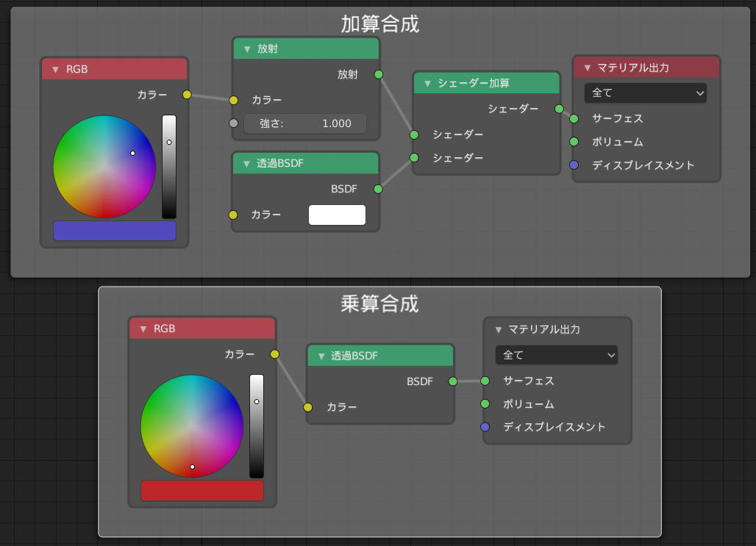Click the ボリューム socket in the 乗算合成 frame
The width and height of the screenshot is (756, 546).
tap(485, 404)
